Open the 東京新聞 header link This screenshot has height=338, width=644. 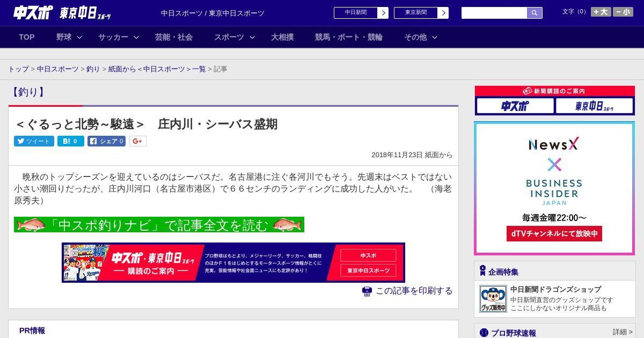coord(416,13)
